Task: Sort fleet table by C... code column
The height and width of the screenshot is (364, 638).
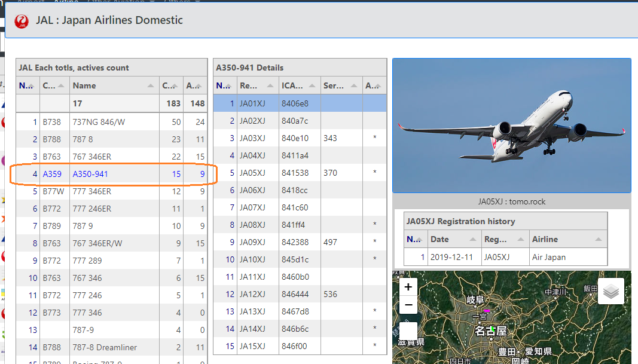Action: pos(54,85)
